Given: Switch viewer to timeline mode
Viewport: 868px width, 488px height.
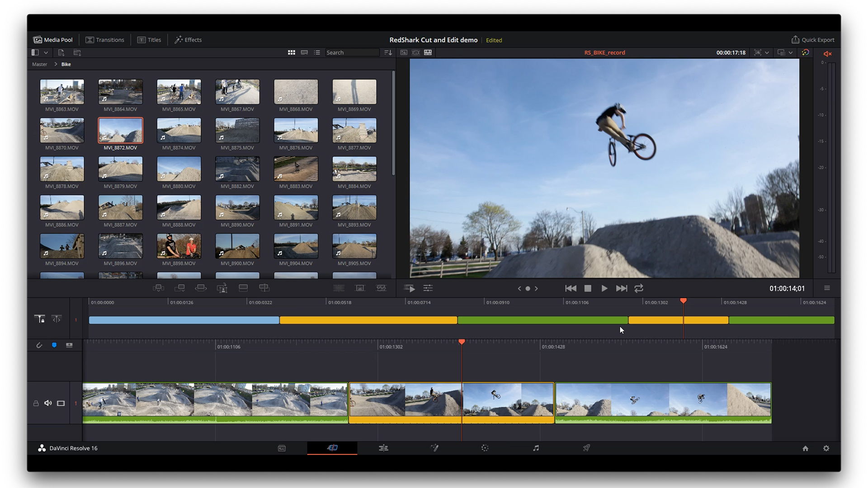Looking at the screenshot, I should [428, 52].
